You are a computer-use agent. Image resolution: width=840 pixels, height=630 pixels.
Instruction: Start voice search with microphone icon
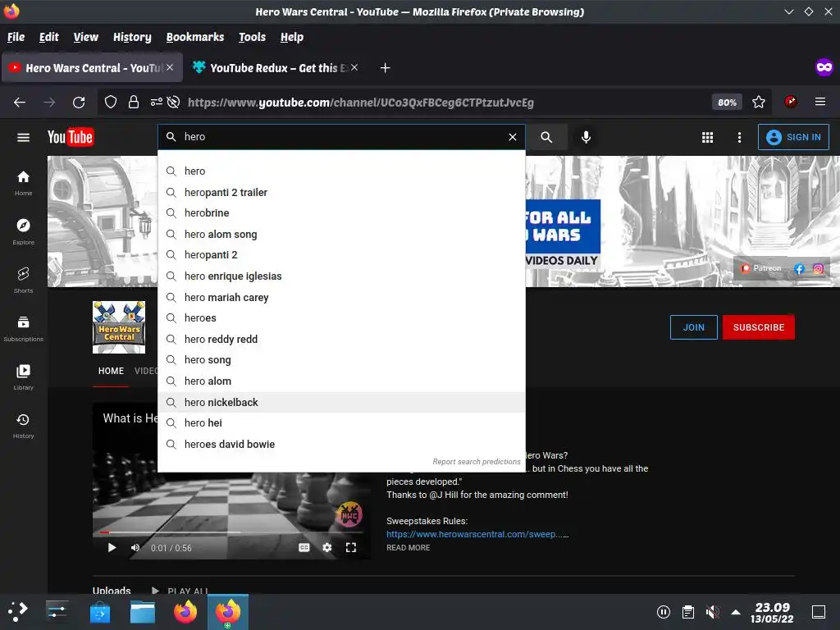[x=586, y=137]
